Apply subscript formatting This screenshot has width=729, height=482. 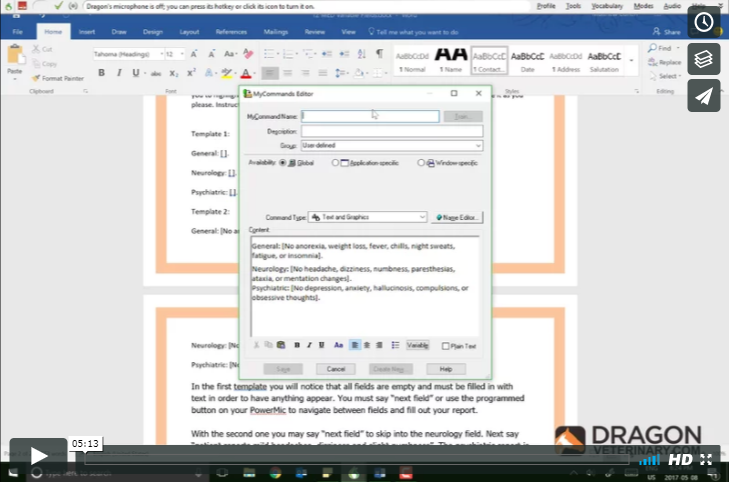point(173,73)
